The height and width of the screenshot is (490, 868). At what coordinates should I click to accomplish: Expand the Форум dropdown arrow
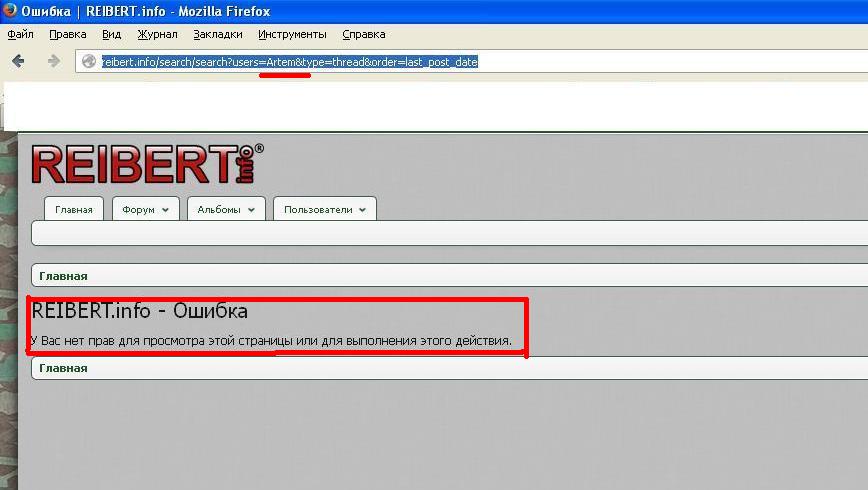166,210
